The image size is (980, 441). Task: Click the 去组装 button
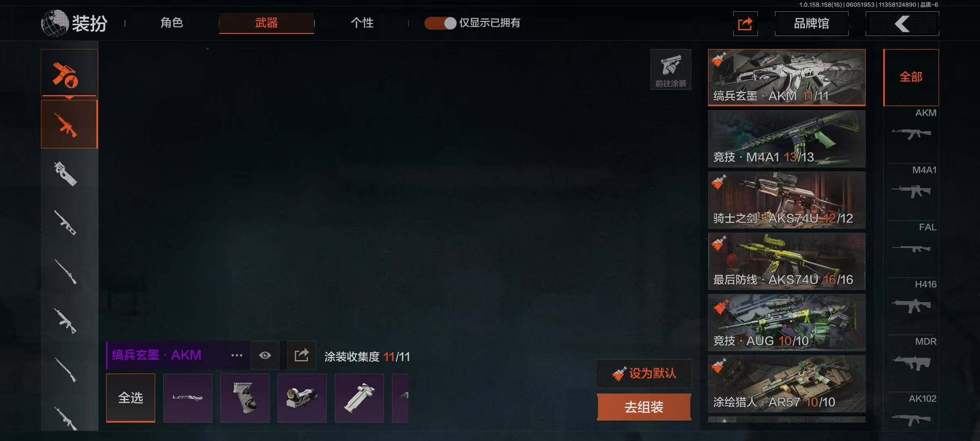pos(644,407)
